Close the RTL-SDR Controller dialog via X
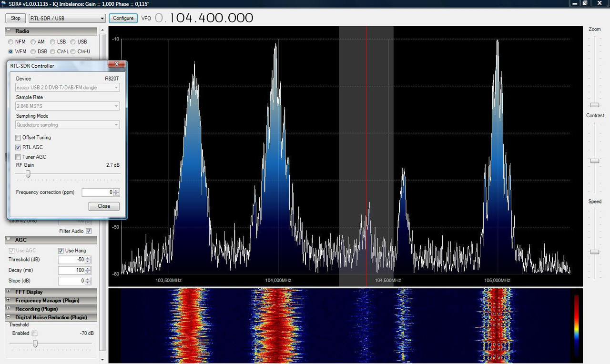Viewport: 610px width, 364px height. (116, 64)
